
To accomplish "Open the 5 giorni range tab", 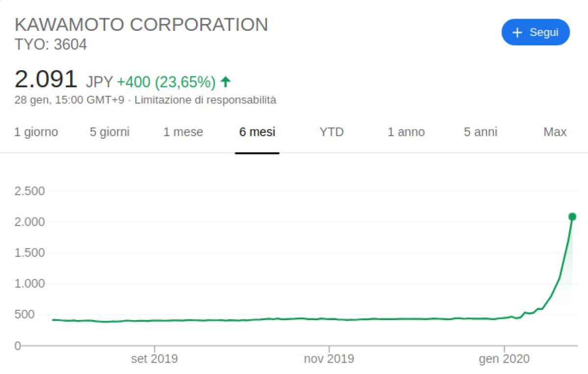I will [110, 132].
